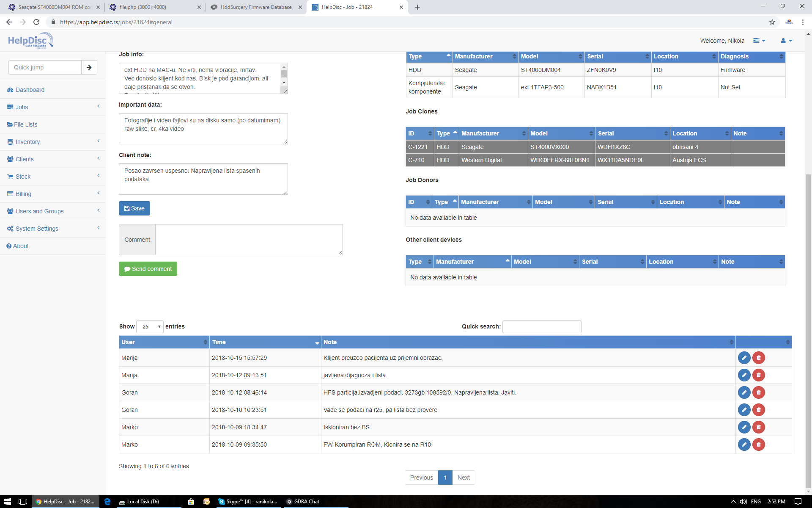Switch to HddSurgery Firmware Database tab
812x508 pixels.
pyautogui.click(x=256, y=7)
